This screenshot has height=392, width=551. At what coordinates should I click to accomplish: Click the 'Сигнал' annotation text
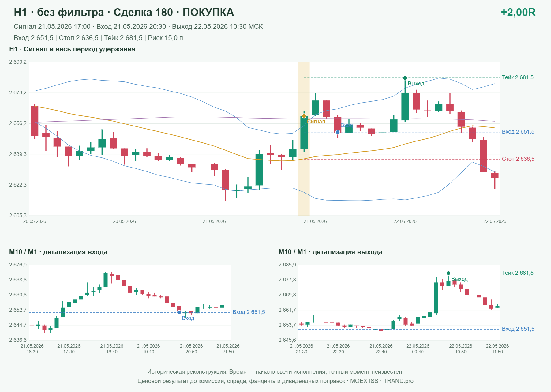[x=316, y=122]
